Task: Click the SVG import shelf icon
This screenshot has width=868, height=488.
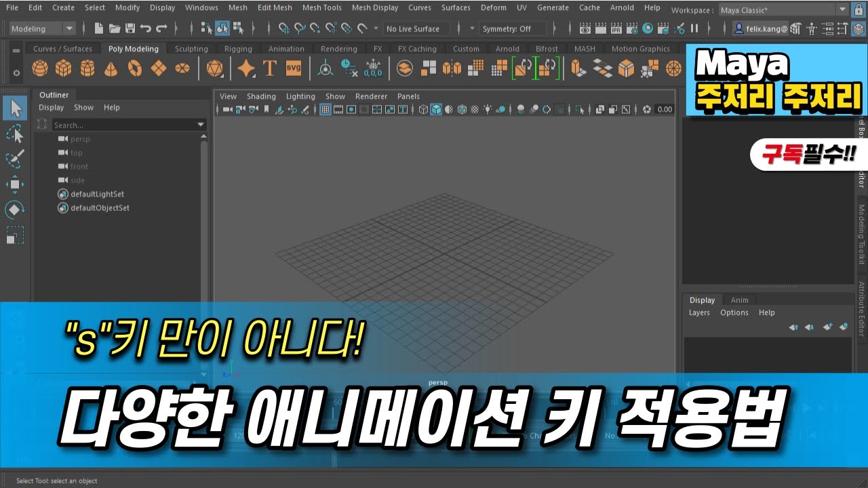Action: click(293, 68)
